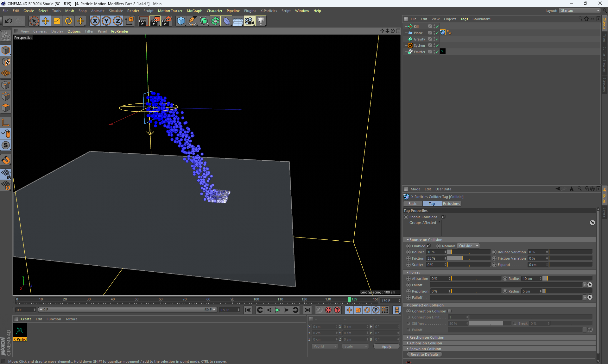
Task: Open the Normals Outside dropdown
Action: point(468,246)
